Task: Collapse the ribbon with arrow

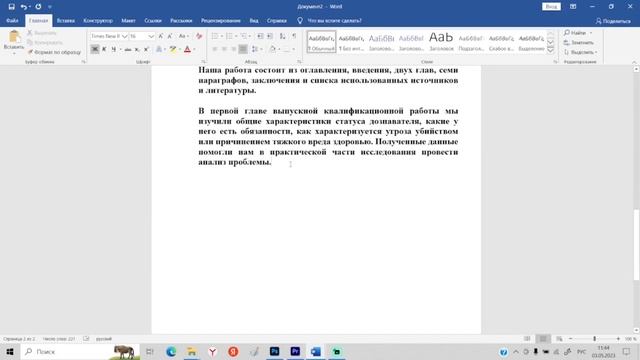Action: tap(634, 62)
